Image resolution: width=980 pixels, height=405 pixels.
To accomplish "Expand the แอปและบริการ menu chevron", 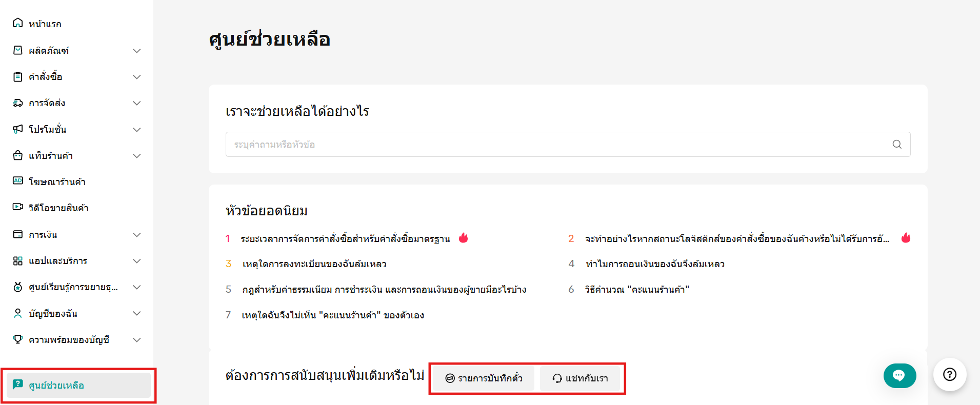I will pyautogui.click(x=137, y=261).
